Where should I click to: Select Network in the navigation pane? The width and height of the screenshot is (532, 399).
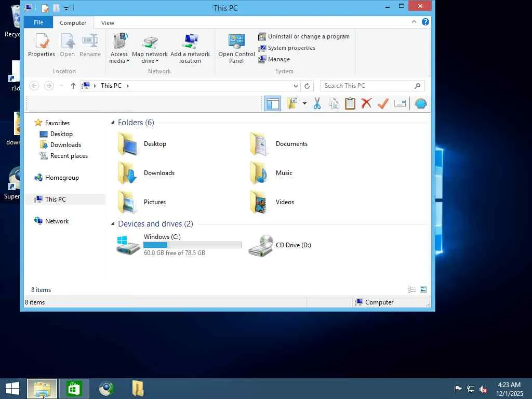coord(51,221)
